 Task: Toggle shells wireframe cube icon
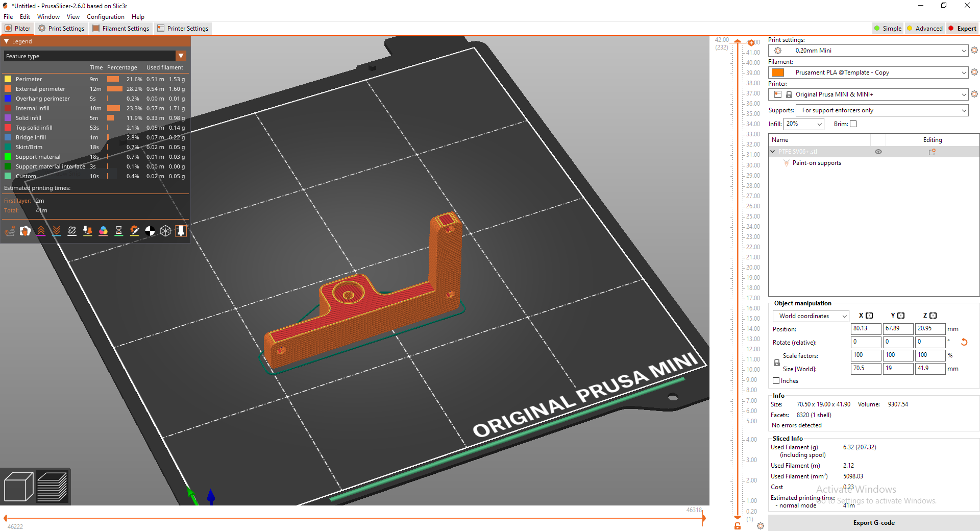(x=165, y=231)
